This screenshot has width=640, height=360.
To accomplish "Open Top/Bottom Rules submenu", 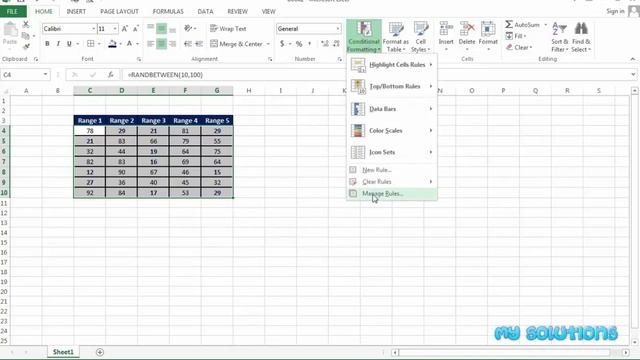I will tap(392, 86).
